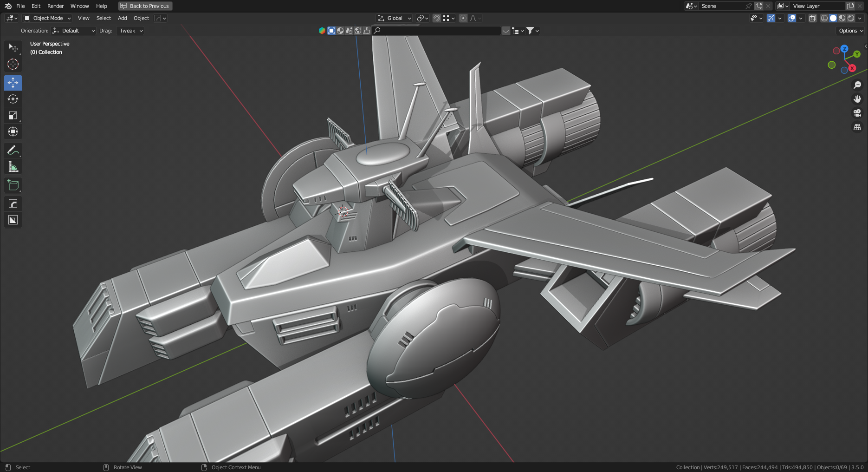Click the red X axis gizmo ball
The image size is (868, 472).
[x=852, y=68]
